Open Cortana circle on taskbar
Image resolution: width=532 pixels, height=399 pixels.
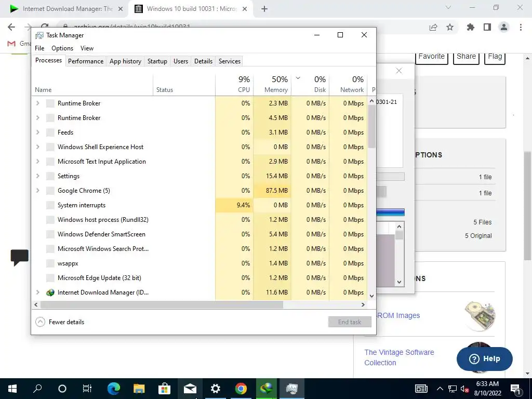tap(62, 389)
